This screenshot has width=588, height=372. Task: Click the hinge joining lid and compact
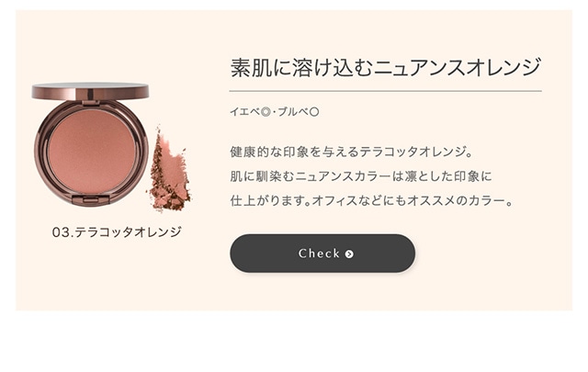[91, 100]
